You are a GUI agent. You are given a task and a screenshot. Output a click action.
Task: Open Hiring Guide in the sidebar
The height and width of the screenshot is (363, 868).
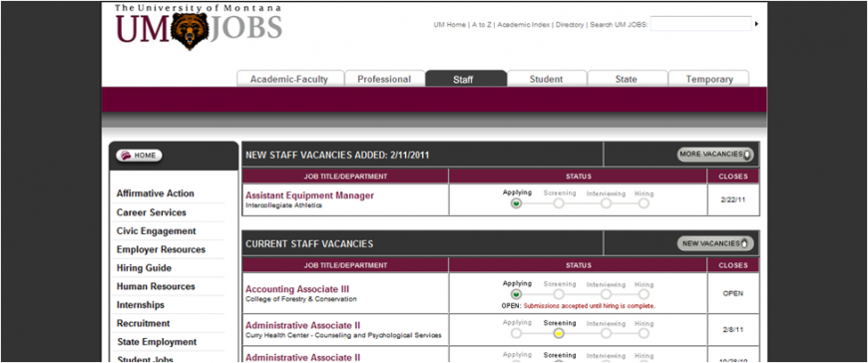pos(144,268)
